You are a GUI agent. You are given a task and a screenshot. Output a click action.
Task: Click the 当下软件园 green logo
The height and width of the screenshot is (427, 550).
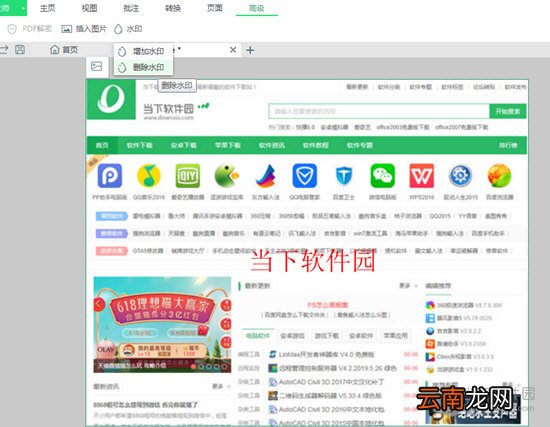point(111,99)
